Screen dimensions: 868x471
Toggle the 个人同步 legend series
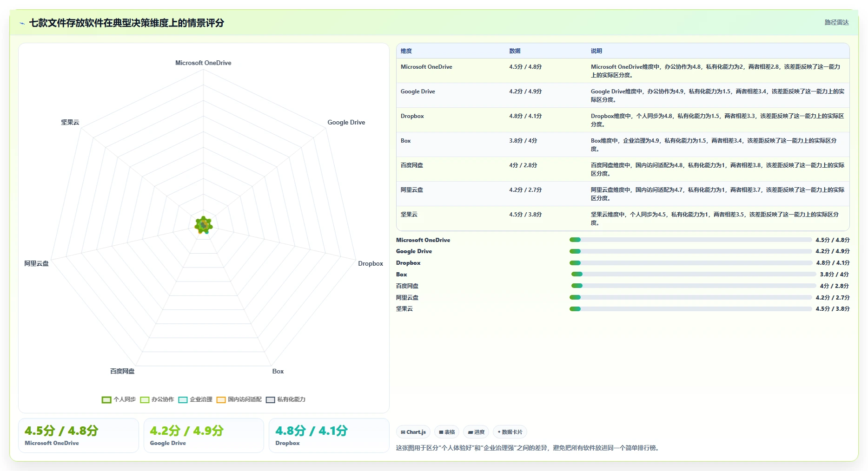pos(119,399)
